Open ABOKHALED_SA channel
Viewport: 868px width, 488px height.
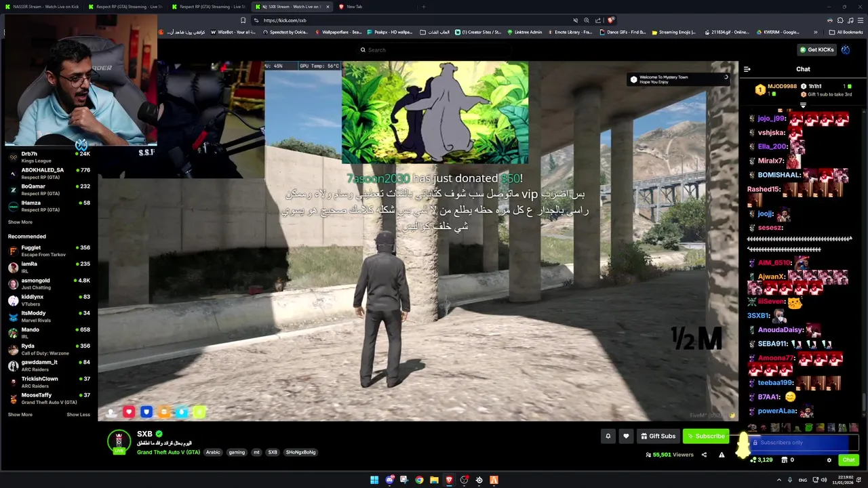tap(49, 173)
